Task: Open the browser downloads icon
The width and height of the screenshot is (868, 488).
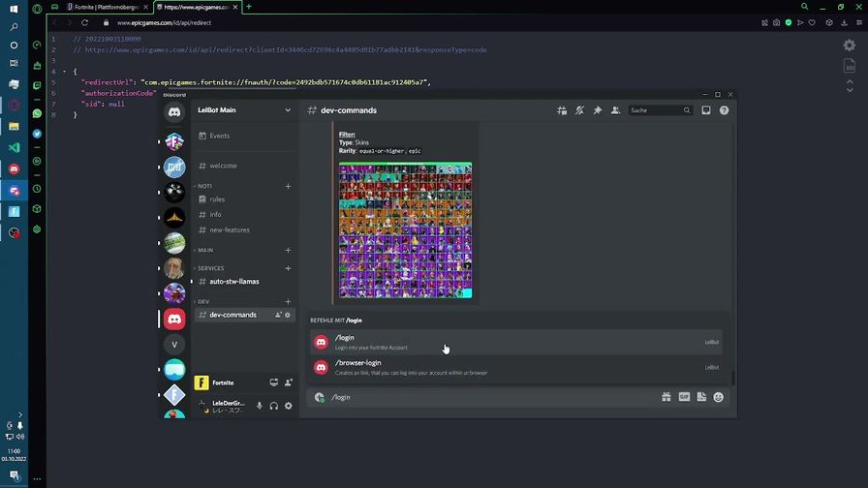Action: (x=844, y=22)
